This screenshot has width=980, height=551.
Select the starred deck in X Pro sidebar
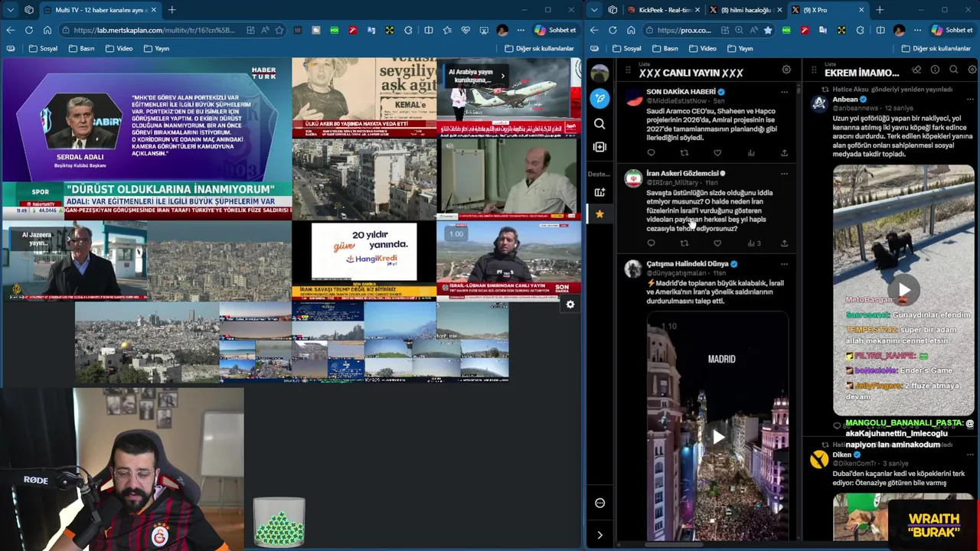pyautogui.click(x=599, y=214)
